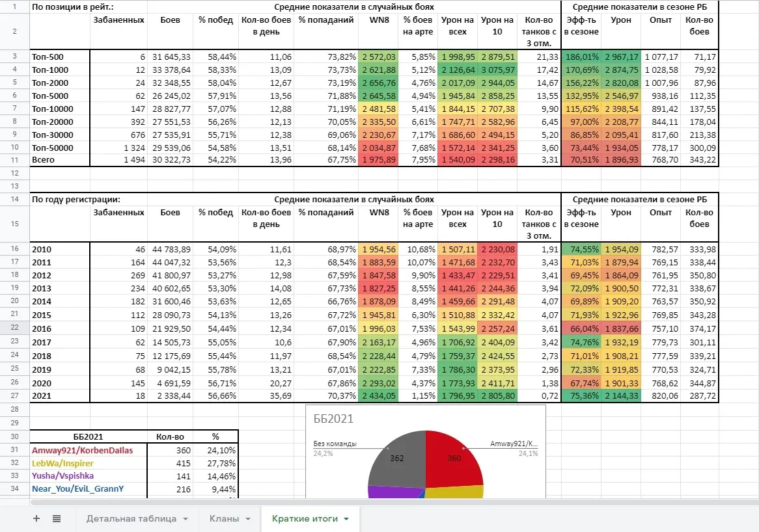Open the dropdown arrow on Детальная таблица tab

tap(186, 519)
